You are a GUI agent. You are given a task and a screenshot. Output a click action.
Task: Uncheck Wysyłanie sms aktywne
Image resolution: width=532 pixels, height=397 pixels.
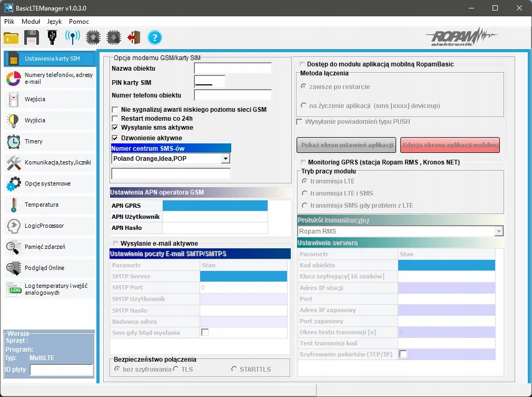pyautogui.click(x=115, y=128)
